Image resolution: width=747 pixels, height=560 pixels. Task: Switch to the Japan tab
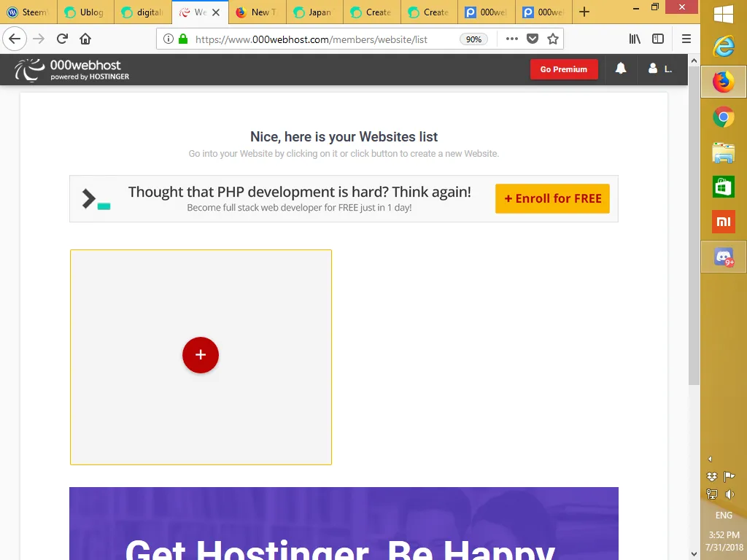click(x=314, y=12)
